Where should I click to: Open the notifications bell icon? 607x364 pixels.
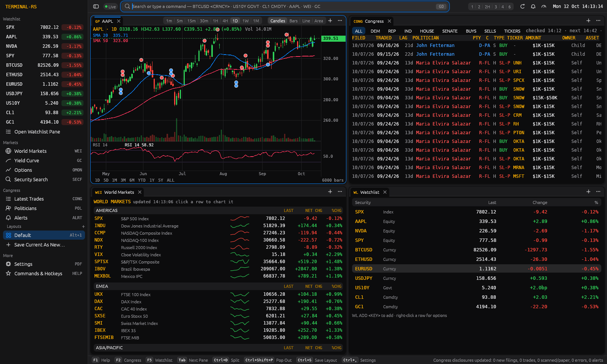pos(533,6)
